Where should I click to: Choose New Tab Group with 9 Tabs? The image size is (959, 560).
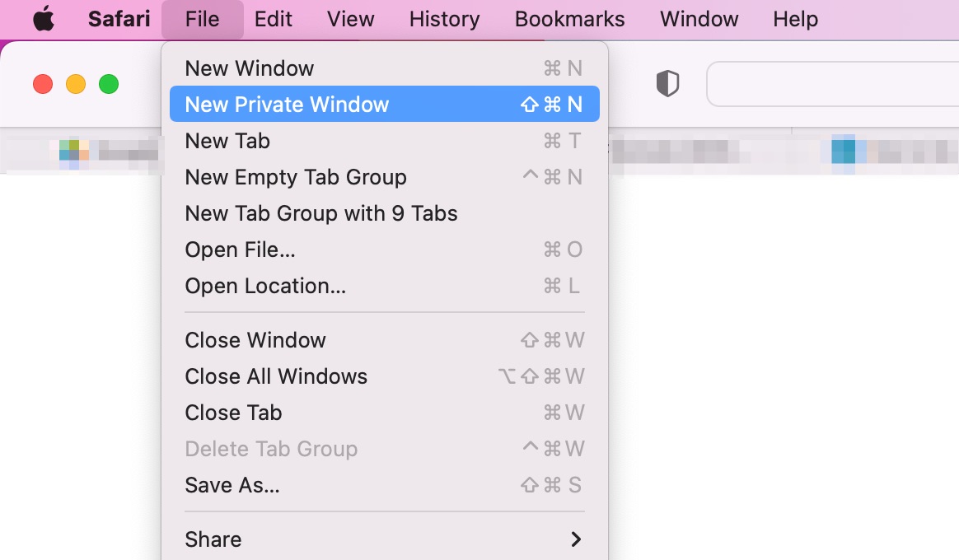[384, 213]
